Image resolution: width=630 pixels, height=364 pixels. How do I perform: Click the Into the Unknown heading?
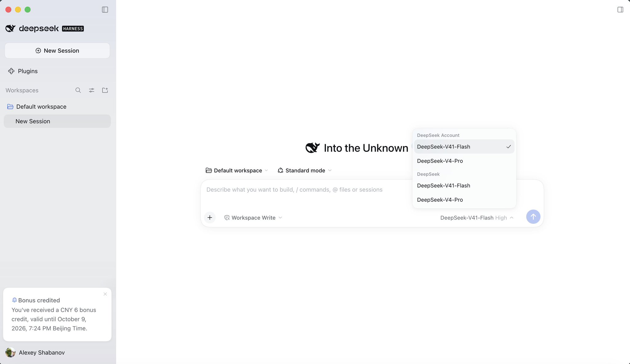[366, 148]
